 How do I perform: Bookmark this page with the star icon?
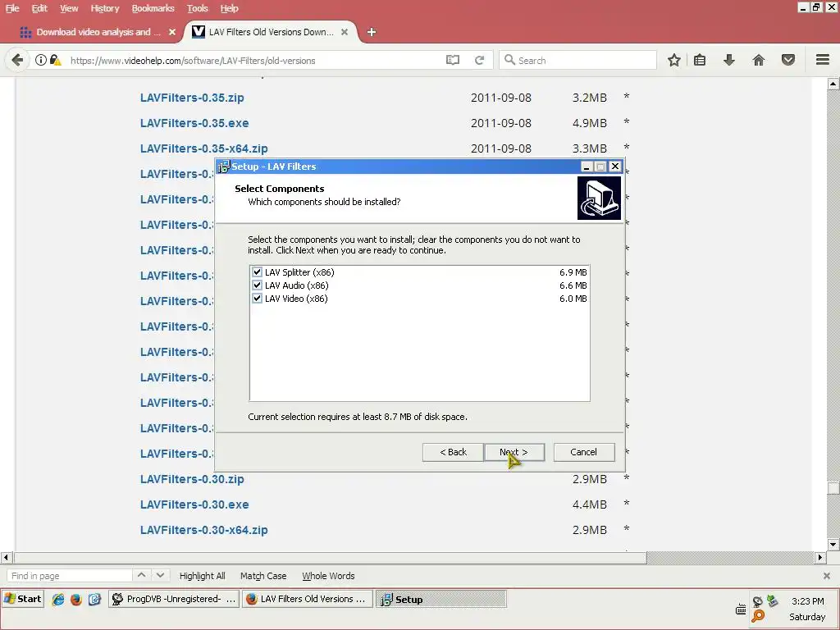[x=674, y=60]
